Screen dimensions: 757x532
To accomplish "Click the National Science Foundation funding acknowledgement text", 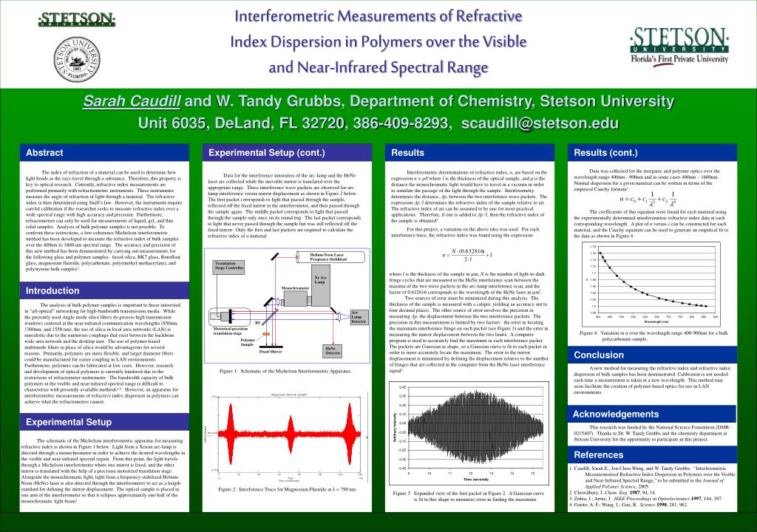I will coord(652,433).
